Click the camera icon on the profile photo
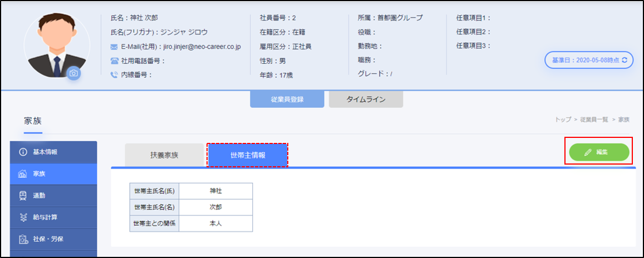The width and height of the screenshot is (644, 258). tap(74, 73)
